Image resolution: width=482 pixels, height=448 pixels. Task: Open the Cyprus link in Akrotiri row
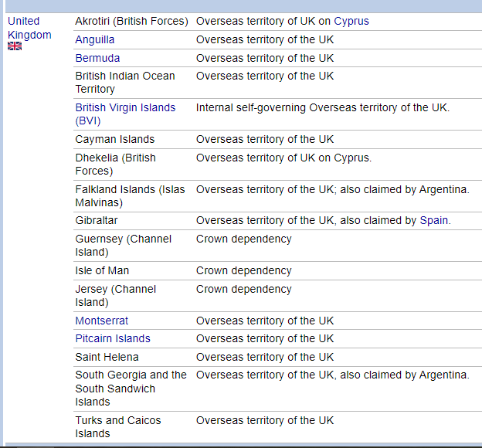(351, 21)
